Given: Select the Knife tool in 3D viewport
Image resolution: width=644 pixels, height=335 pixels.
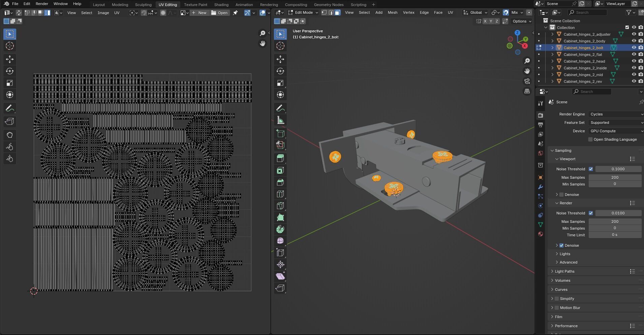Looking at the screenshot, I should pos(280,206).
